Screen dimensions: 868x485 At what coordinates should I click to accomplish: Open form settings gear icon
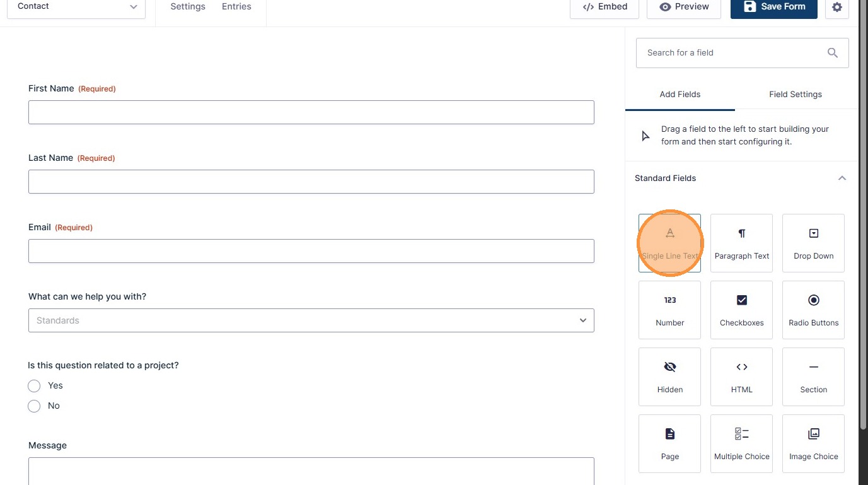tap(836, 7)
